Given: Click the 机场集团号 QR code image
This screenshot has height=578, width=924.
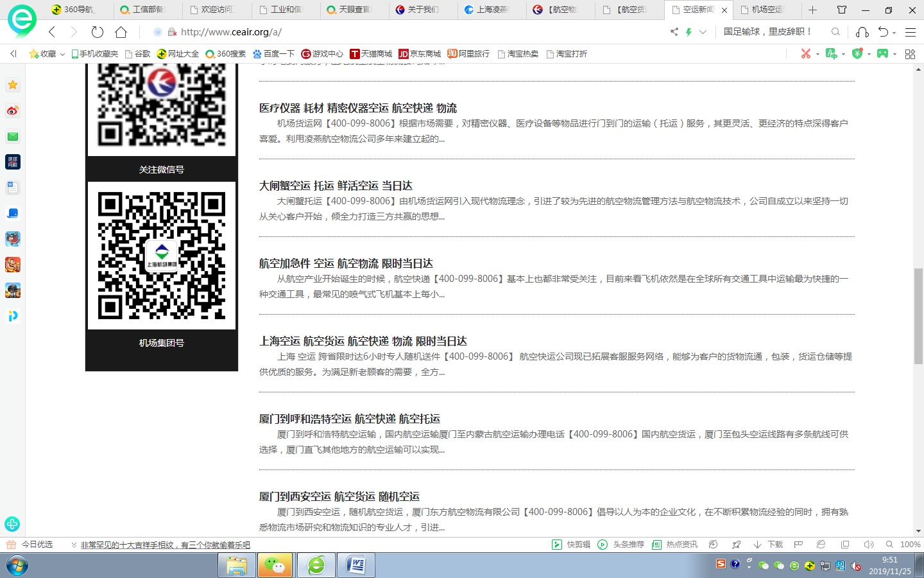Looking at the screenshot, I should click(162, 256).
